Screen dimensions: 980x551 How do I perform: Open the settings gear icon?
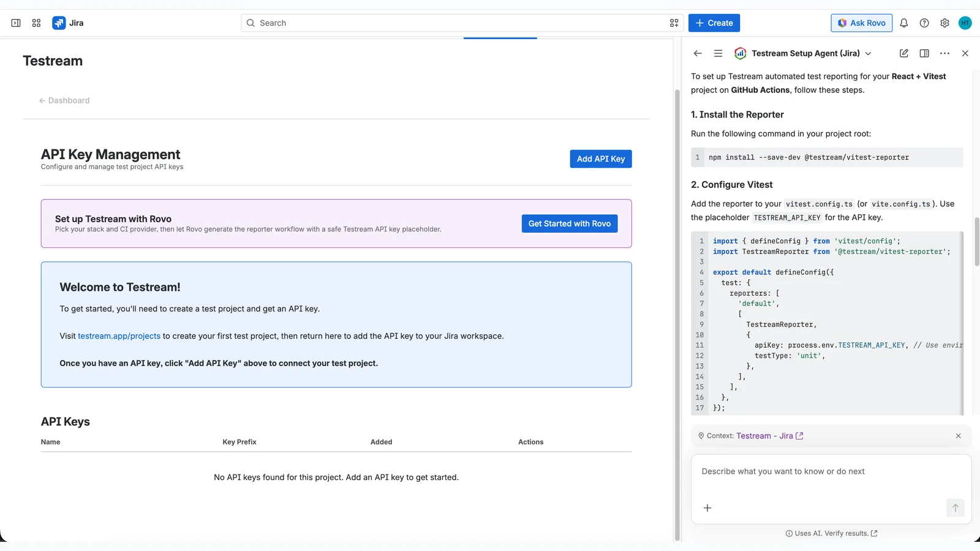[x=944, y=23]
